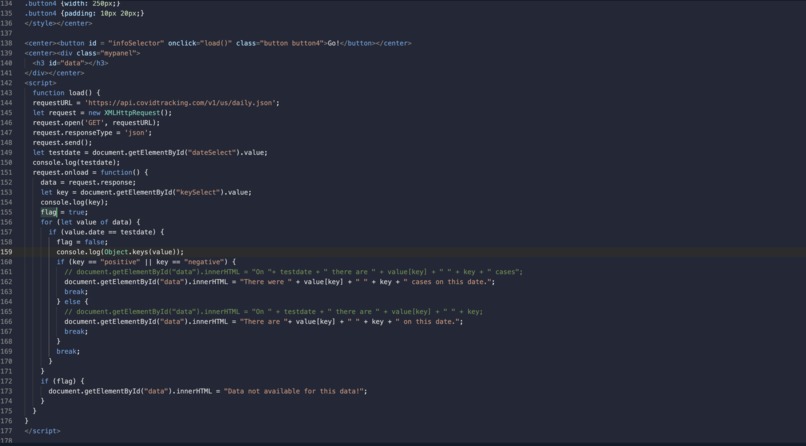The height and width of the screenshot is (446, 806).
Task: Click the 'request.onload = function()' line
Action: click(x=90, y=173)
